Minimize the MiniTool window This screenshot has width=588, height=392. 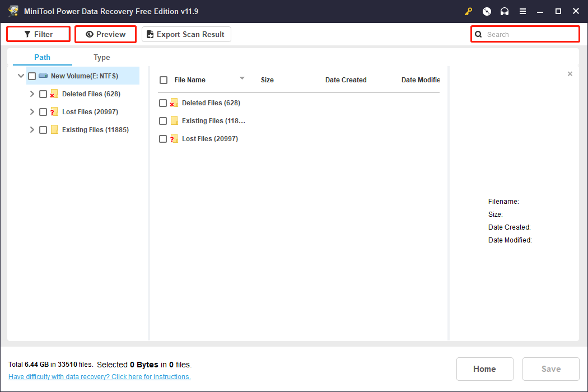click(540, 12)
